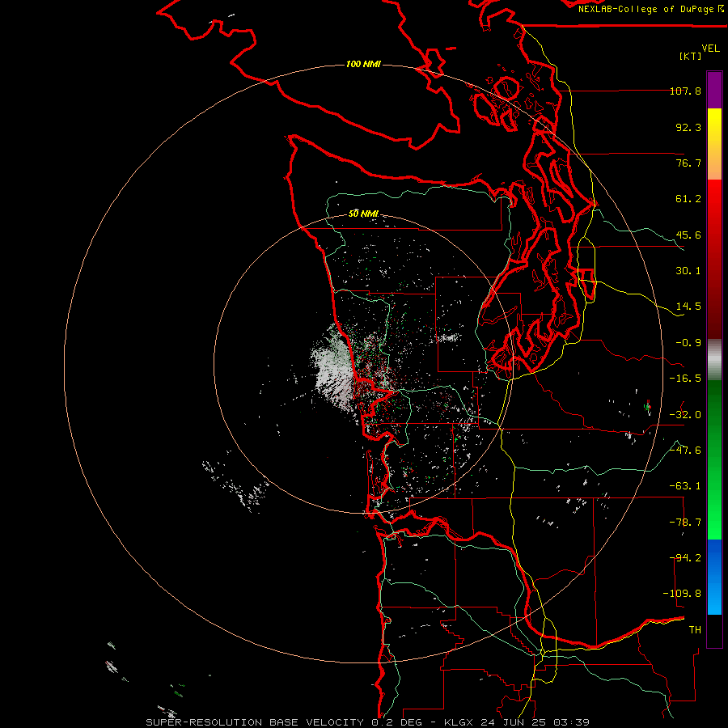Click the 92.3 velocity scale value
This screenshot has height=728, width=728.
tap(688, 127)
